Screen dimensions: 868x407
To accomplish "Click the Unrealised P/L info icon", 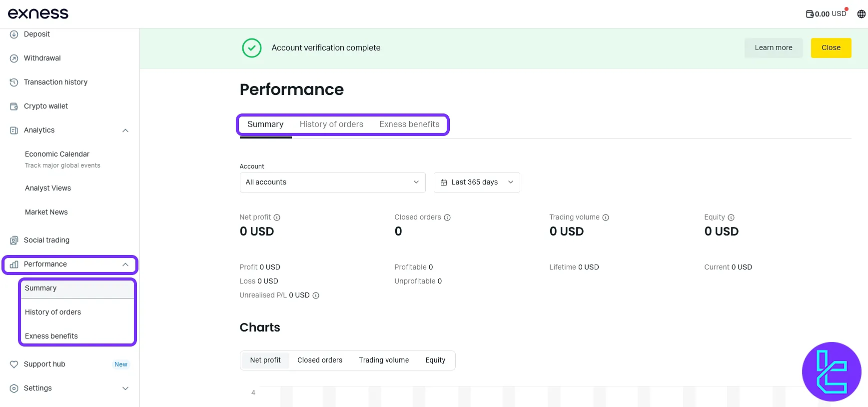I will click(316, 295).
